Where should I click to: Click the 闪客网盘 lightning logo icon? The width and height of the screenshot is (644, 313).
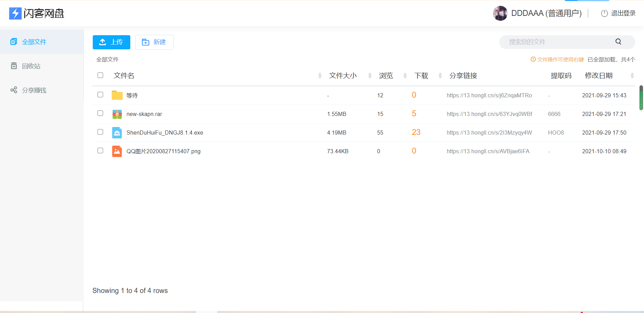15,13
